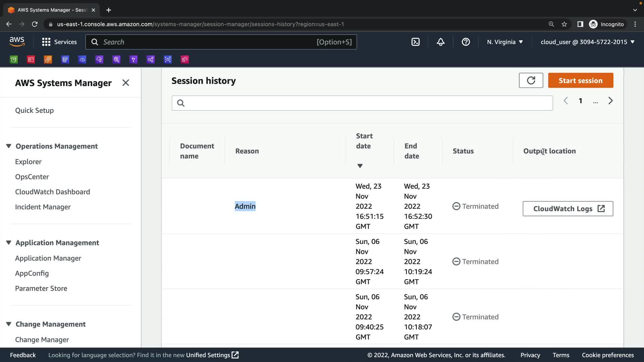644x362 pixels.
Task: Open the orange EC2 favorite shortcut icon
Action: [48, 60]
